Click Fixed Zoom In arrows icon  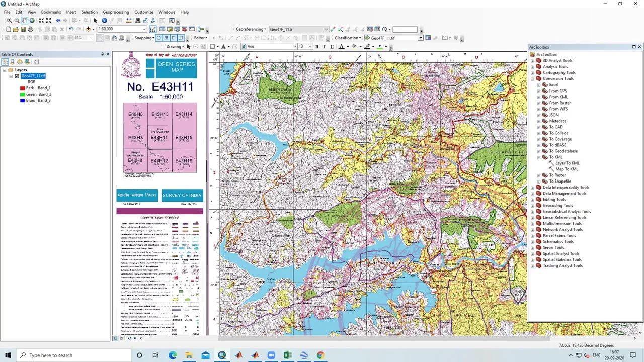pyautogui.click(x=41, y=21)
